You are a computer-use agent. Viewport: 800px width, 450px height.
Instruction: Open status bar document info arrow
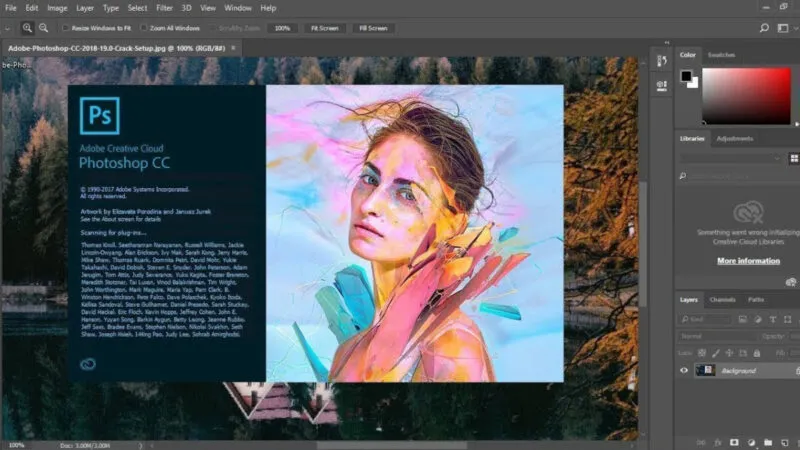(140, 445)
